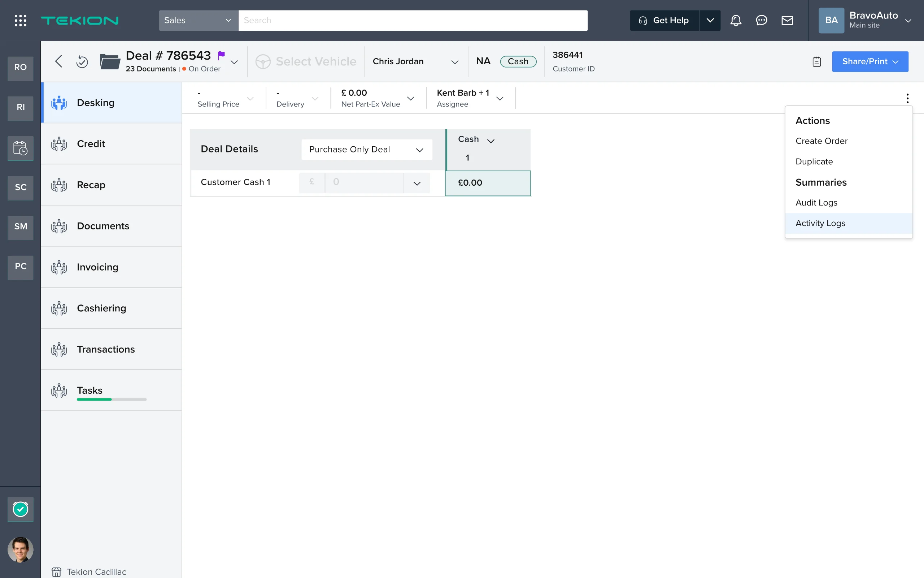
Task: Focus the top Search field
Action: click(413, 20)
